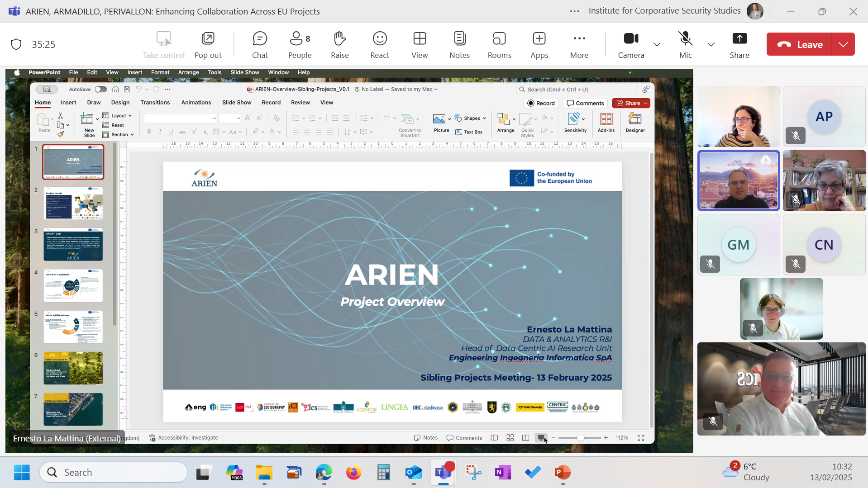Open the People participants list
This screenshot has width=868, height=488.
[300, 44]
